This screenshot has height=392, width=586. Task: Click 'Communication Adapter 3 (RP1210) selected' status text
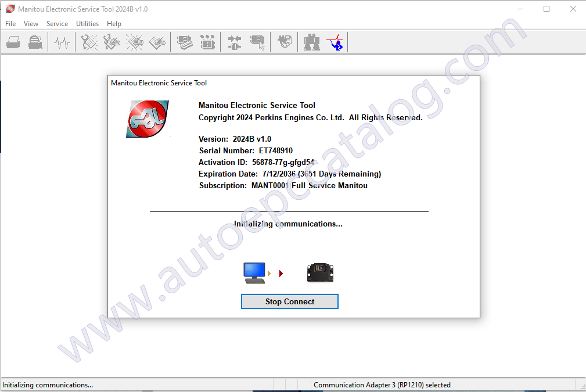(382, 385)
